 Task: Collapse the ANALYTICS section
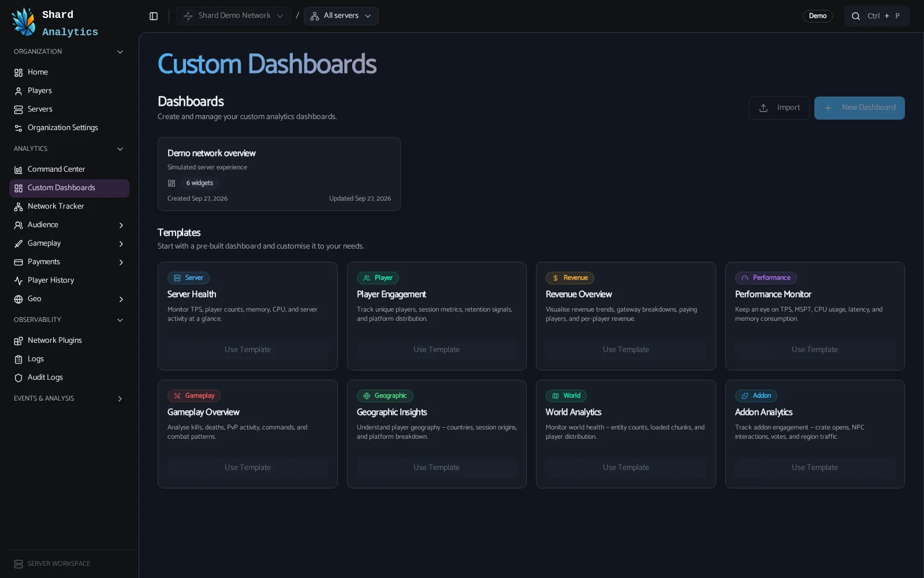(x=120, y=149)
